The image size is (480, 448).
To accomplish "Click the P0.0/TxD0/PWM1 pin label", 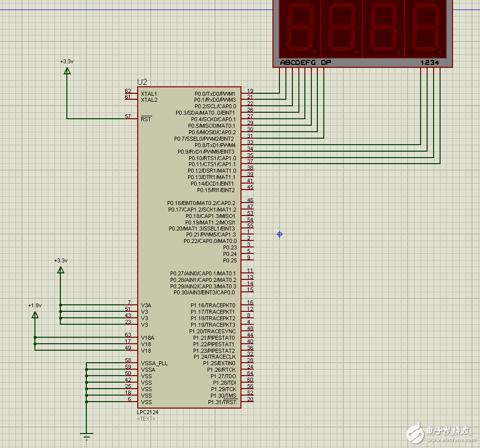I will (215, 94).
